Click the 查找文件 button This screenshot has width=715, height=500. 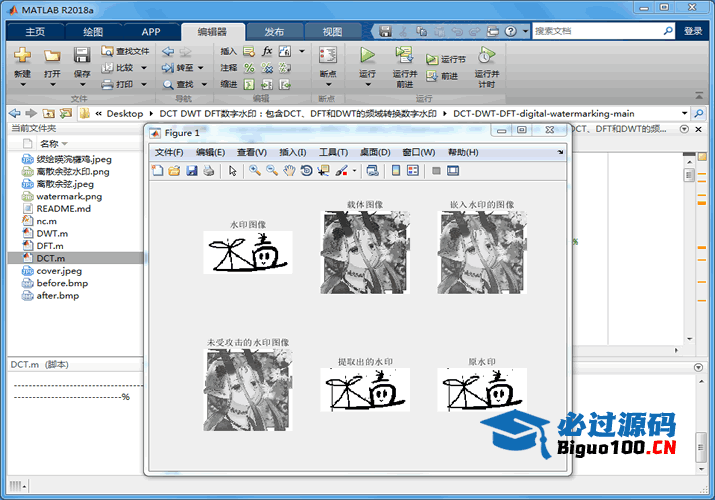(126, 51)
